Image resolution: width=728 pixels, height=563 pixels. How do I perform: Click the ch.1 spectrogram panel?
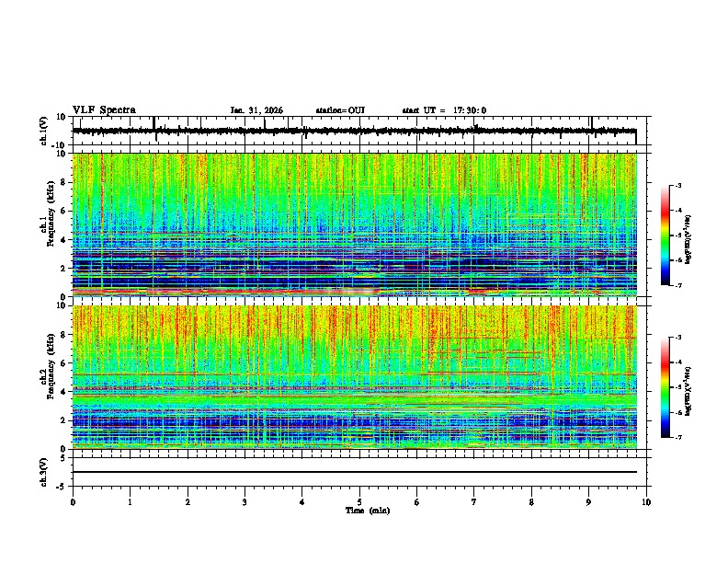(355, 224)
